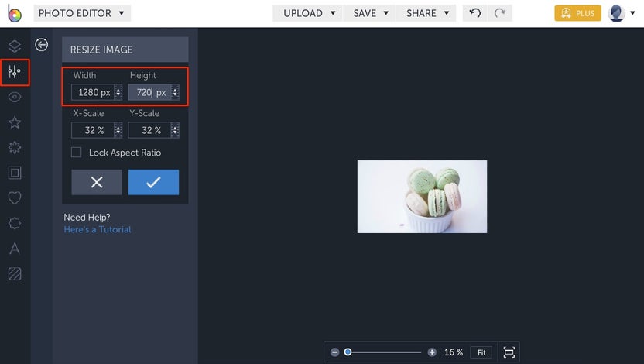
Task: Click the zoom slider handle
Action: tap(348, 352)
